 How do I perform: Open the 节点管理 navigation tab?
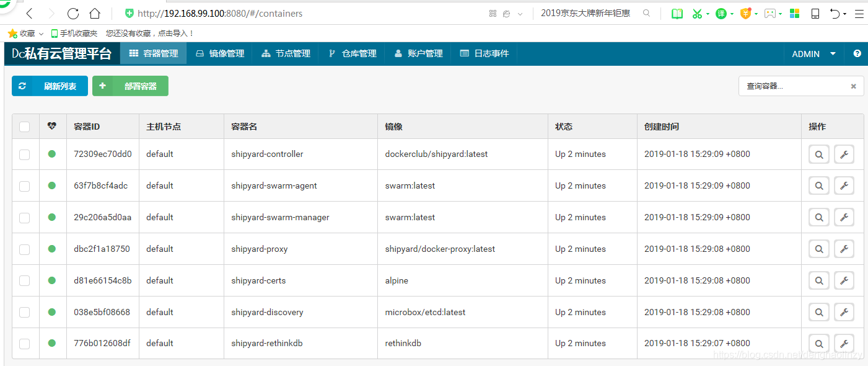(286, 54)
